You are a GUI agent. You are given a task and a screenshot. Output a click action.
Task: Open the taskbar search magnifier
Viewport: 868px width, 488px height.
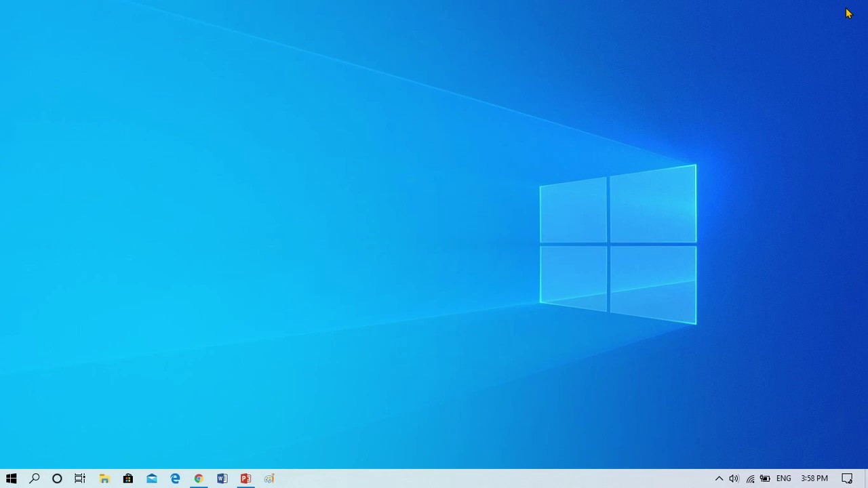[x=35, y=479]
